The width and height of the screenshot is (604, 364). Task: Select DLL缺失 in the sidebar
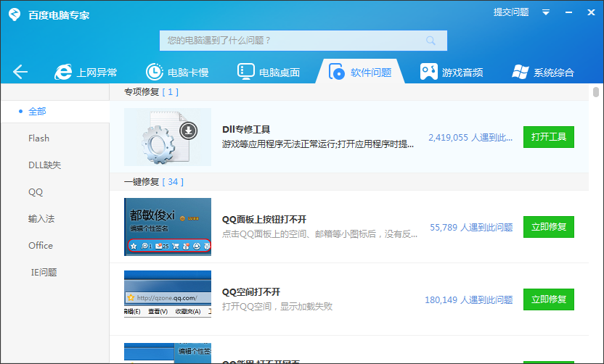44,165
